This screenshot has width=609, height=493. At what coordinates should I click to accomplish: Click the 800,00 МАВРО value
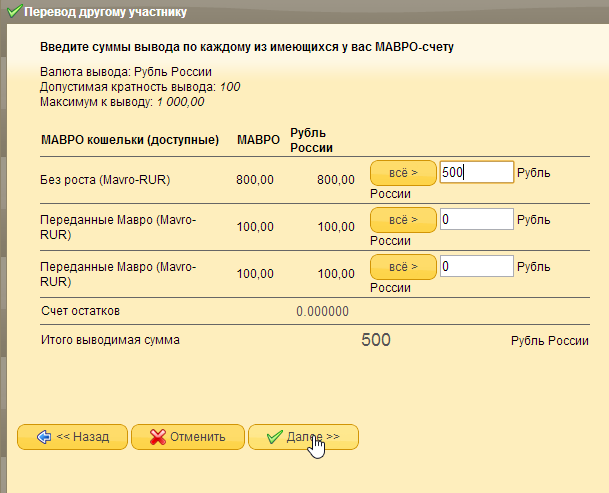[x=255, y=180]
